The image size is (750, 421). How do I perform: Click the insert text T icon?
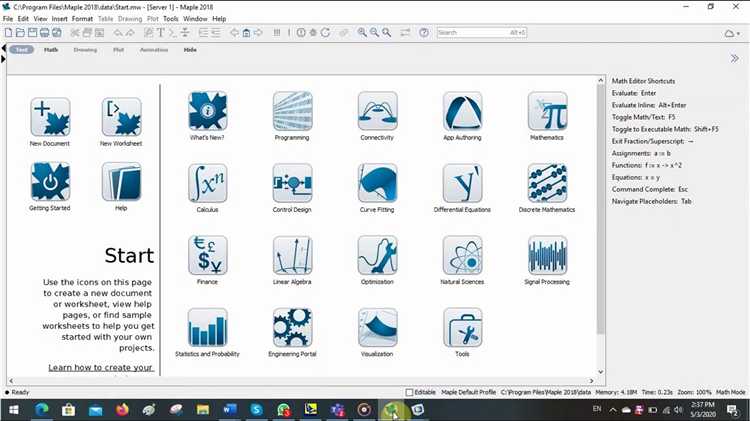pyautogui.click(x=161, y=33)
